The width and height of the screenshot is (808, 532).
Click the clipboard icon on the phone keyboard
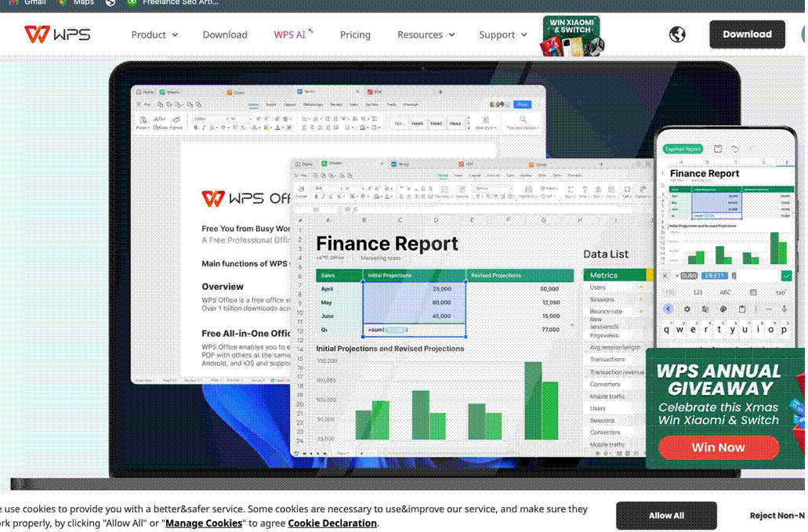[742, 309]
